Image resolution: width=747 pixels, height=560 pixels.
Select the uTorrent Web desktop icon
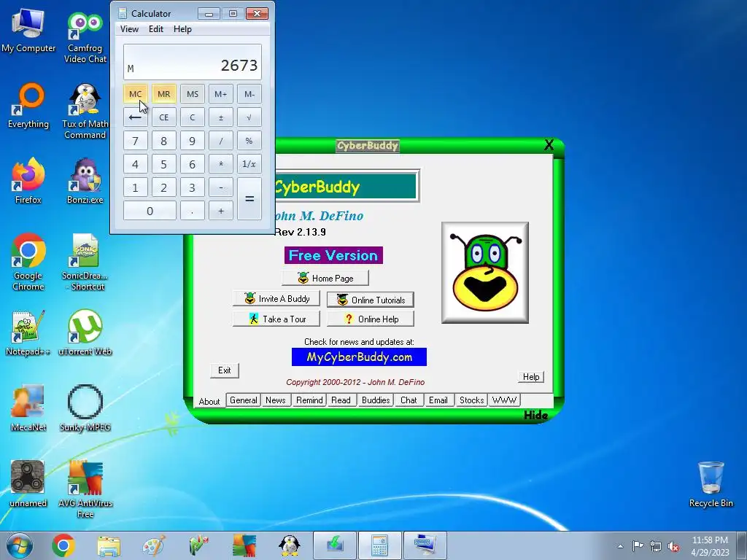tap(85, 332)
